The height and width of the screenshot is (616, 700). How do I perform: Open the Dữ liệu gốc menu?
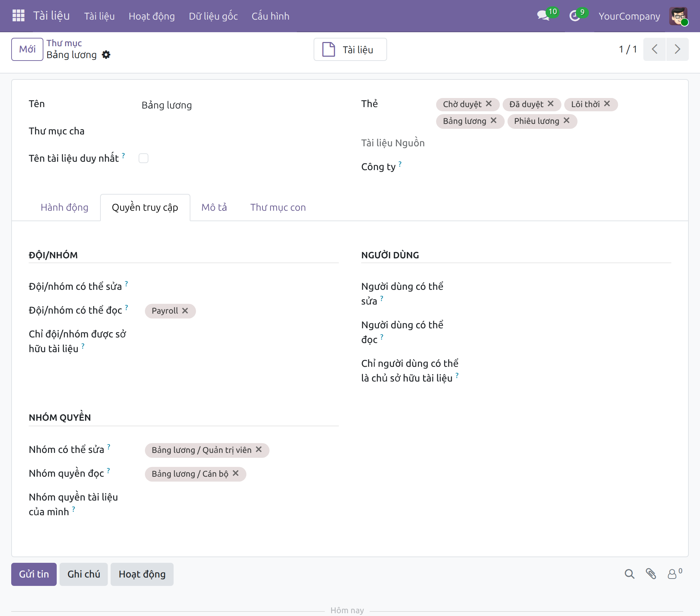point(213,16)
